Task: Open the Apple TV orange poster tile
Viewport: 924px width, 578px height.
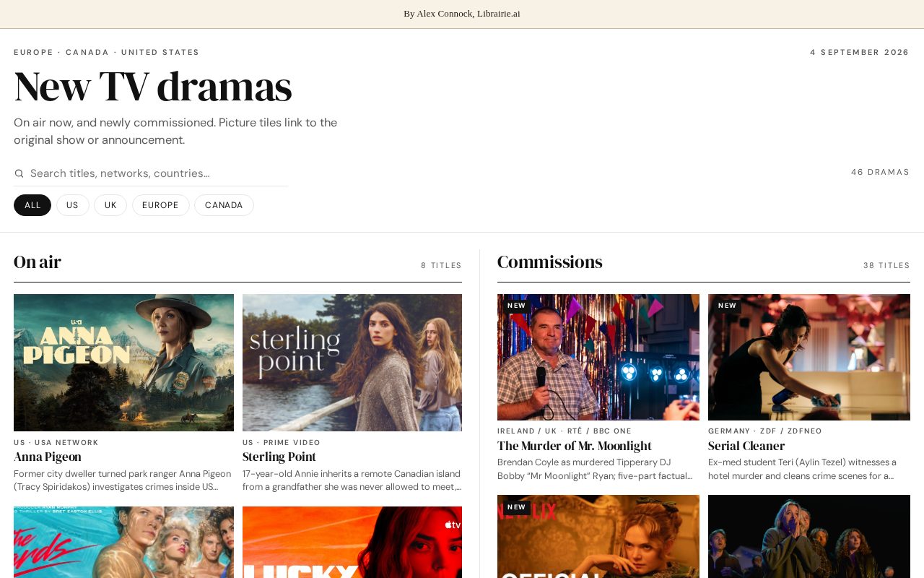Action: click(x=352, y=542)
